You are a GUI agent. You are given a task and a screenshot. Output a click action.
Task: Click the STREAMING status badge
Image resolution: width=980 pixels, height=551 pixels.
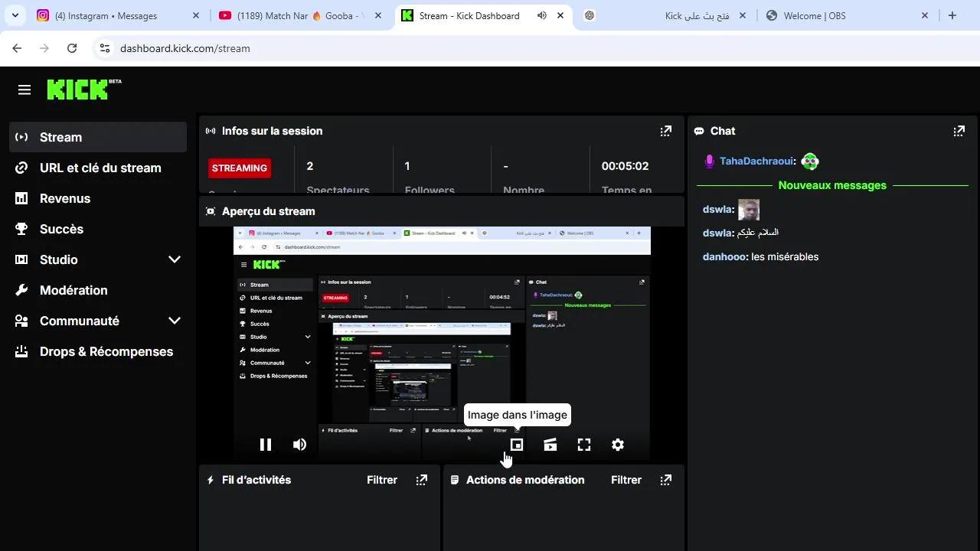pos(240,168)
